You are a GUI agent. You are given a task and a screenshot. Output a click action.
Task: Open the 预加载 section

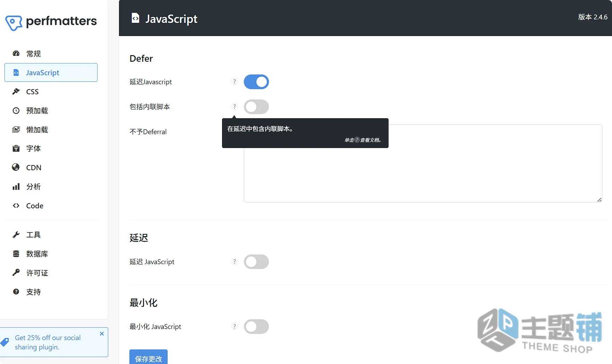[51, 111]
